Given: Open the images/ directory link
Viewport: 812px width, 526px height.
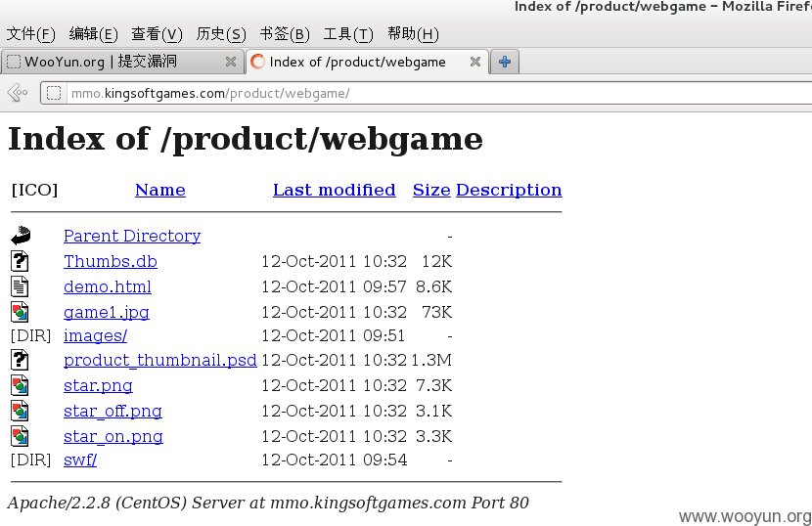Looking at the screenshot, I should point(95,336).
